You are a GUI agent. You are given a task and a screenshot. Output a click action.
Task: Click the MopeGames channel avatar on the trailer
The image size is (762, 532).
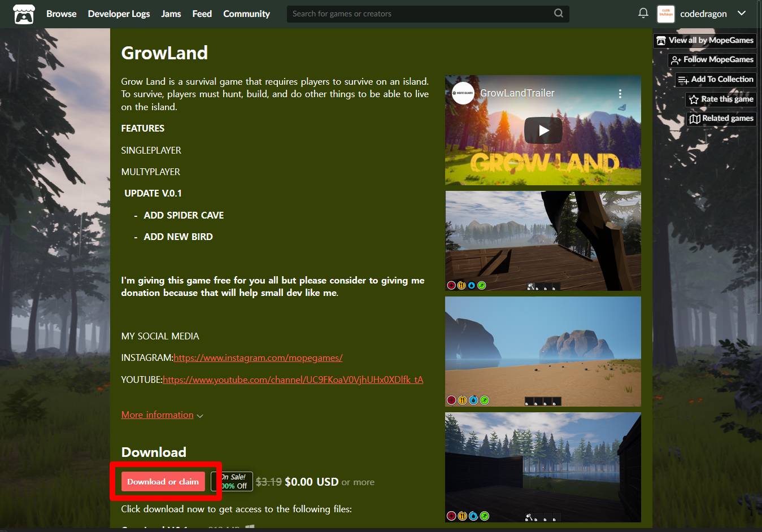point(463,93)
